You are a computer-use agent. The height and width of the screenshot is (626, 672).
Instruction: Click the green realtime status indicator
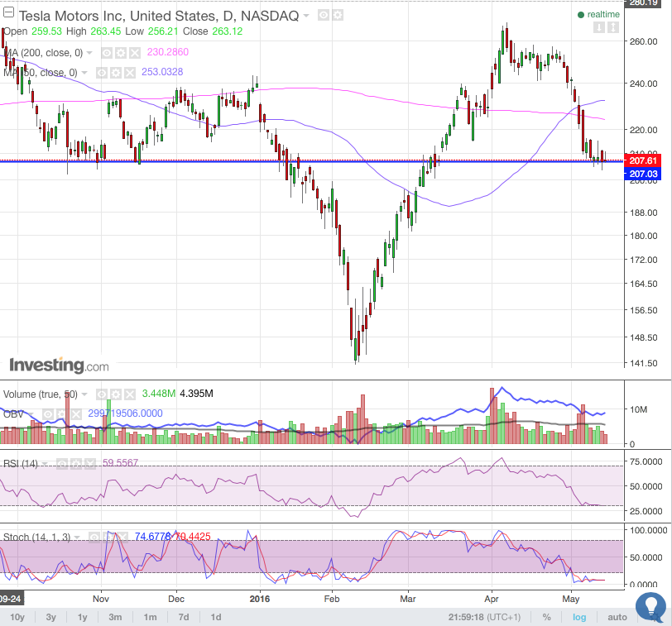click(x=598, y=15)
